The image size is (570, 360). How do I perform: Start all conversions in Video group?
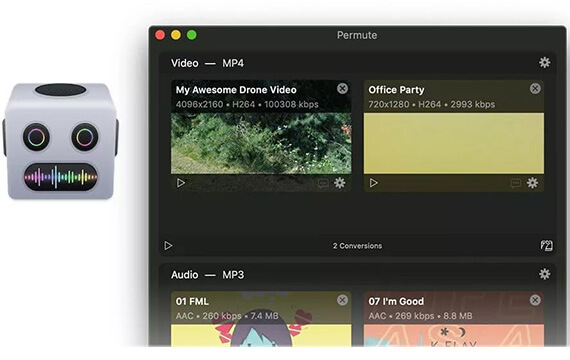pos(168,245)
